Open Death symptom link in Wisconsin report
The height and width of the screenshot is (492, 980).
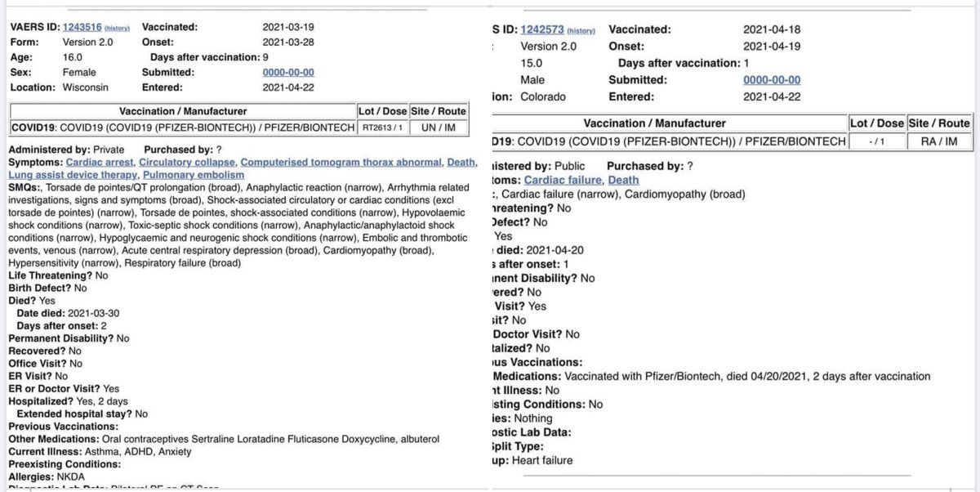(x=463, y=163)
